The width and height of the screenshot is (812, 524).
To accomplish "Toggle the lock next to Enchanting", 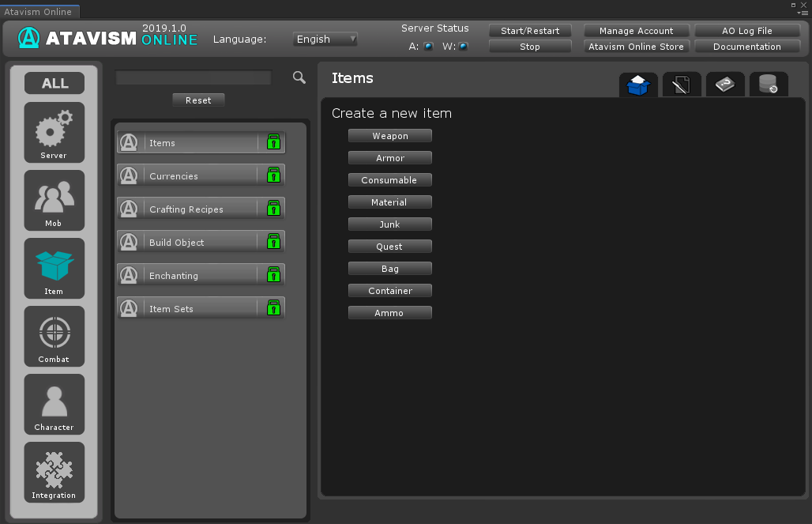I will coord(273,275).
